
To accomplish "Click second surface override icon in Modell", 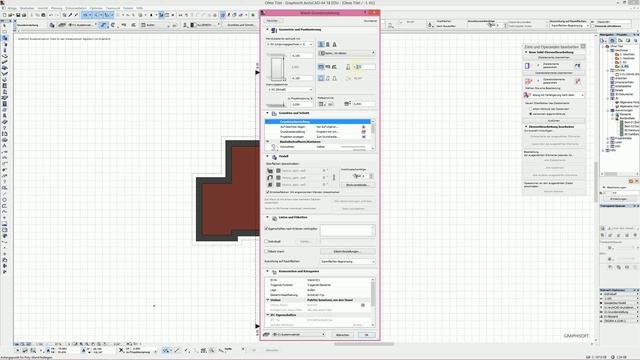I will click(270, 178).
